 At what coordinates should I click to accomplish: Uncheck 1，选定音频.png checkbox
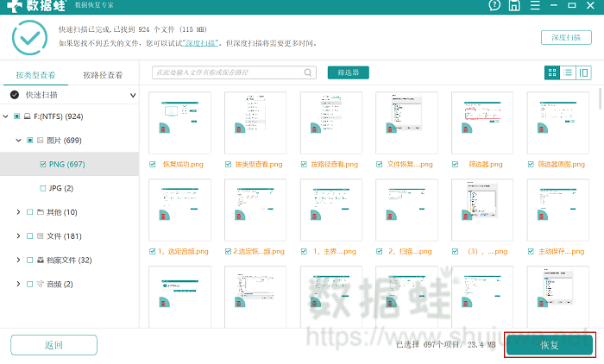click(x=153, y=252)
